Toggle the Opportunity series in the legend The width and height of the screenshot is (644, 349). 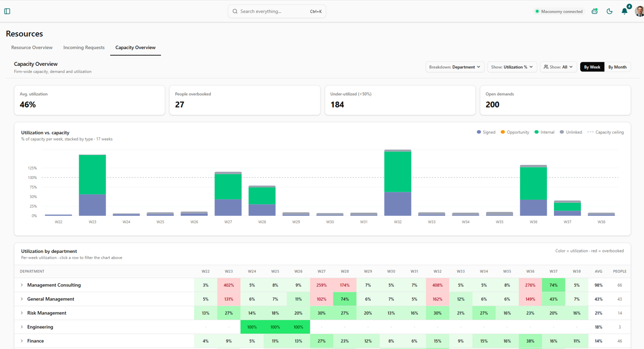[515, 132]
